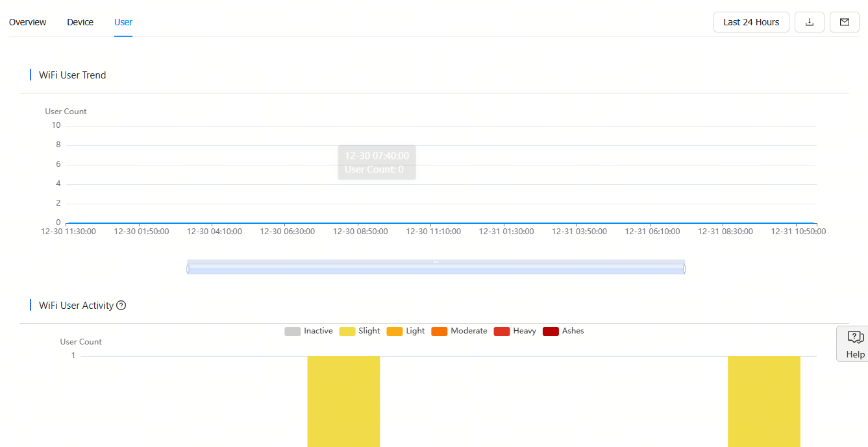Image resolution: width=868 pixels, height=447 pixels.
Task: Click the right handle of the trend zoom slider
Action: tap(684, 269)
